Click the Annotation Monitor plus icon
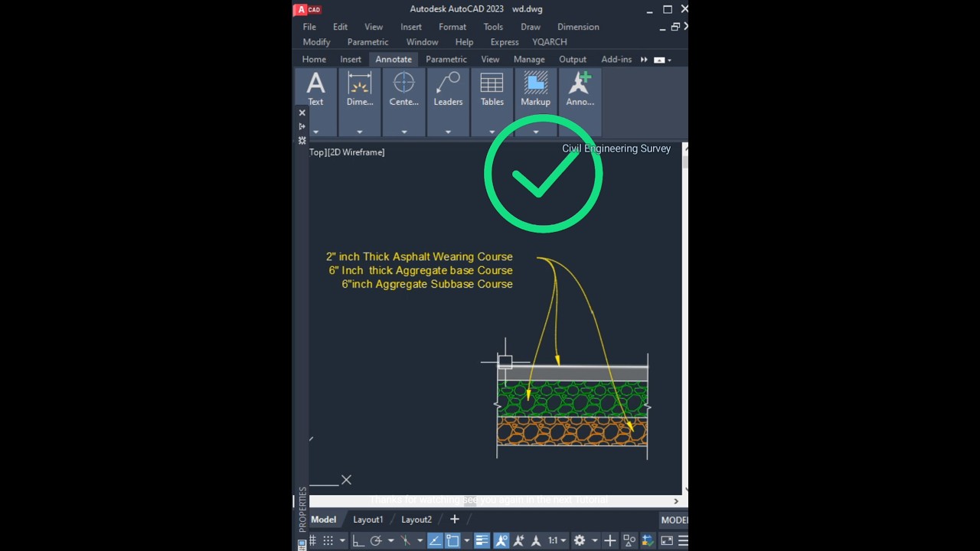This screenshot has width=980, height=551. [610, 540]
